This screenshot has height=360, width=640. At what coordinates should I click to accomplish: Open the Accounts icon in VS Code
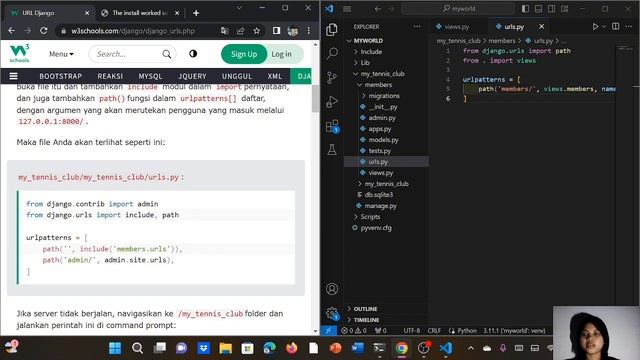[332, 289]
